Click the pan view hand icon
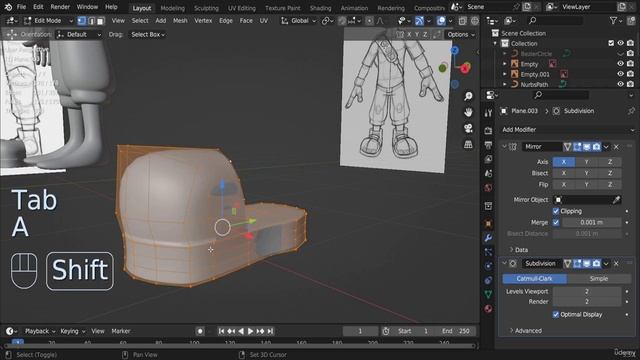The image size is (640, 360). point(468,112)
